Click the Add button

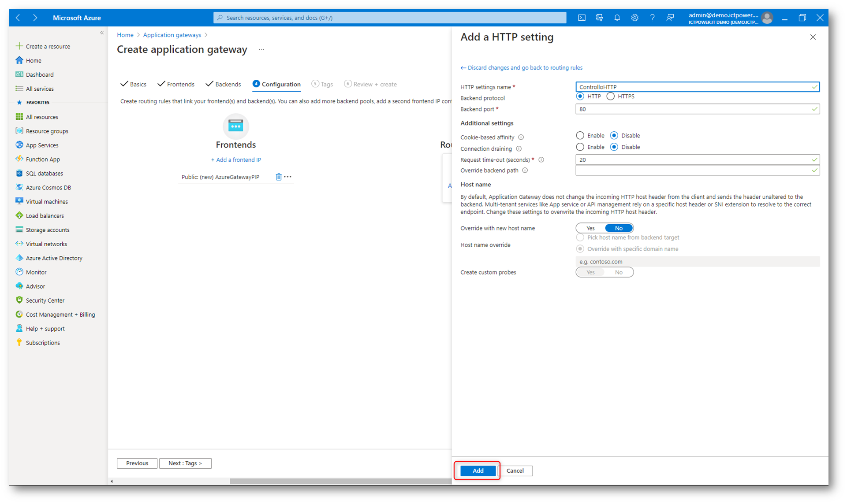point(478,471)
